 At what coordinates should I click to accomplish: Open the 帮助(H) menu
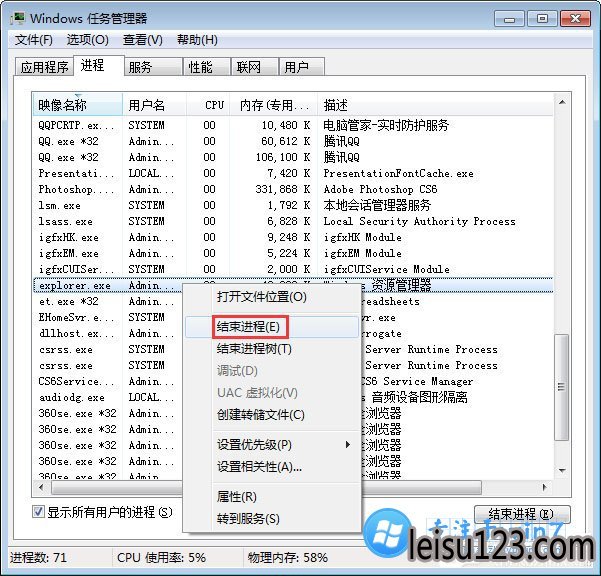pos(197,40)
